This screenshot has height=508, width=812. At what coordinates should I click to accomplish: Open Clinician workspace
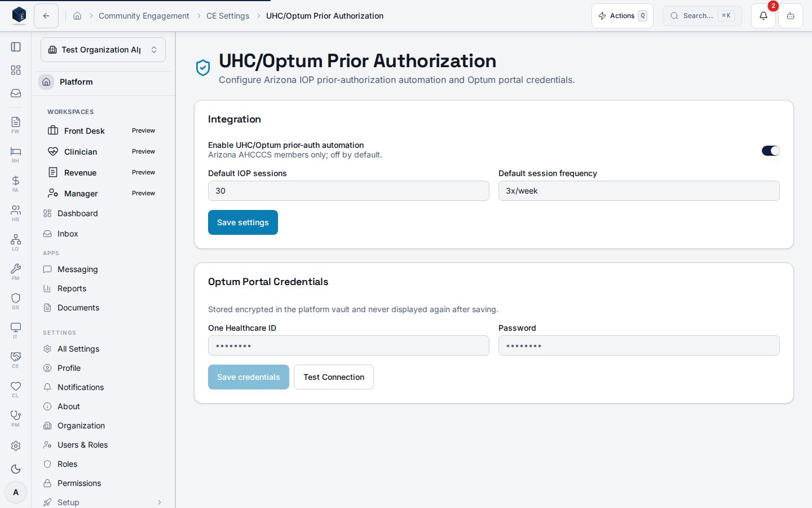pos(103,152)
